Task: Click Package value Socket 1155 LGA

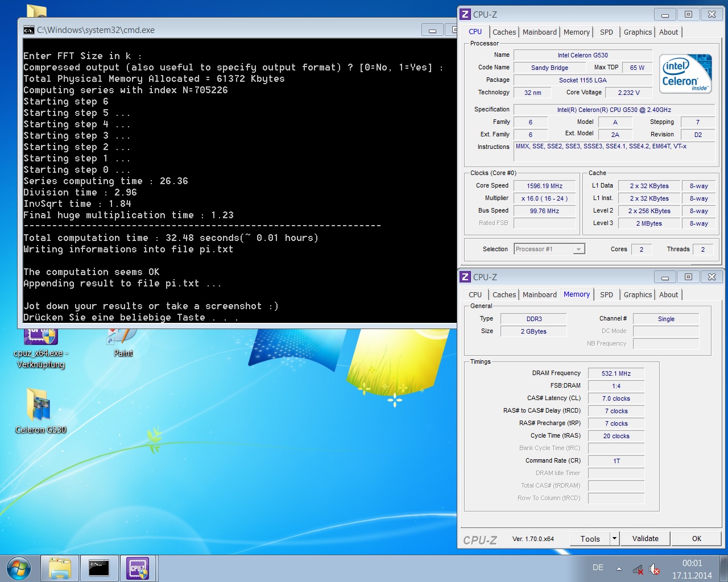Action: [582, 80]
